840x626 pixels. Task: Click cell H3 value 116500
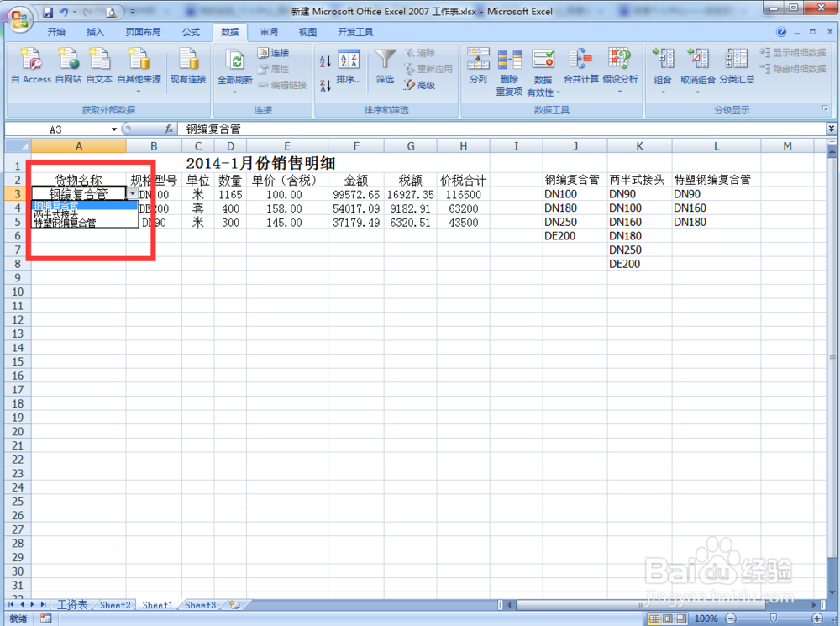click(464, 195)
